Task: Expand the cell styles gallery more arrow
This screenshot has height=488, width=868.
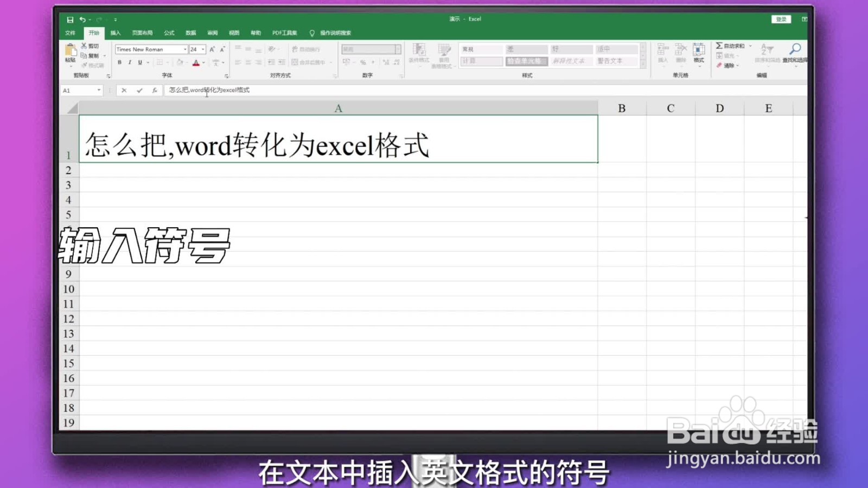Action: tap(643, 65)
